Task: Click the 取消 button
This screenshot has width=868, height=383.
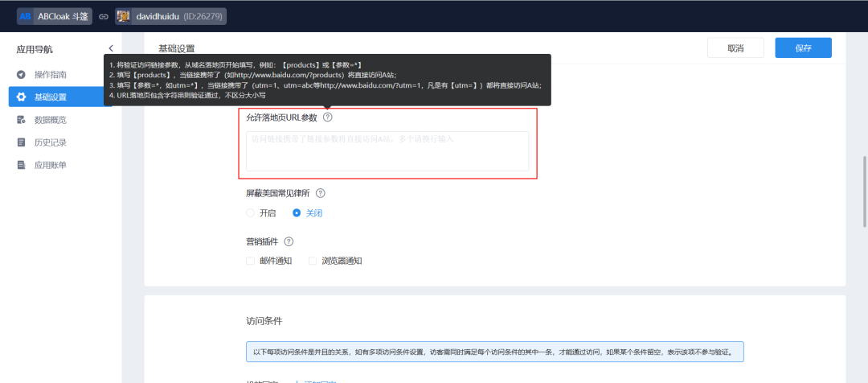Action: 735,48
